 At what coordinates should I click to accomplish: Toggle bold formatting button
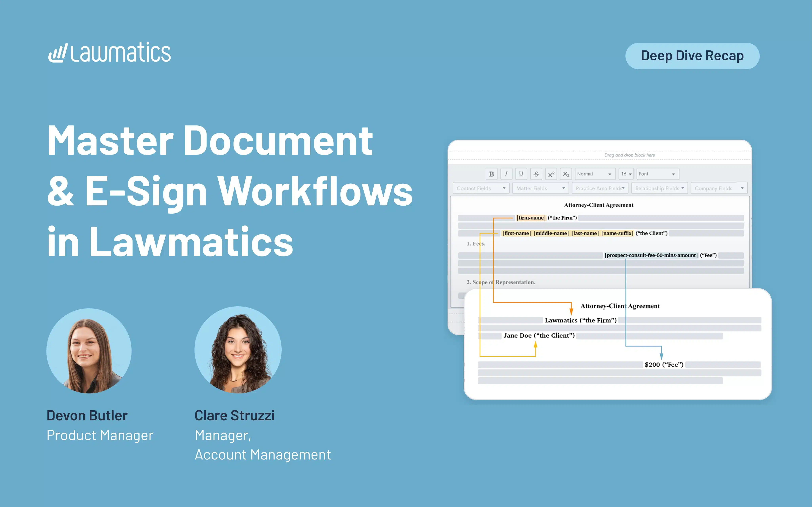(x=491, y=174)
